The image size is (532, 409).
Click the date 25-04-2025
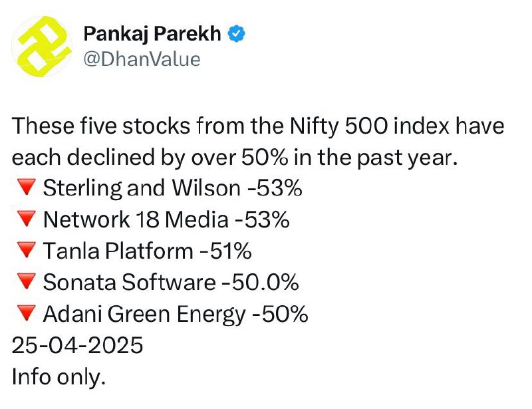pos(77,346)
